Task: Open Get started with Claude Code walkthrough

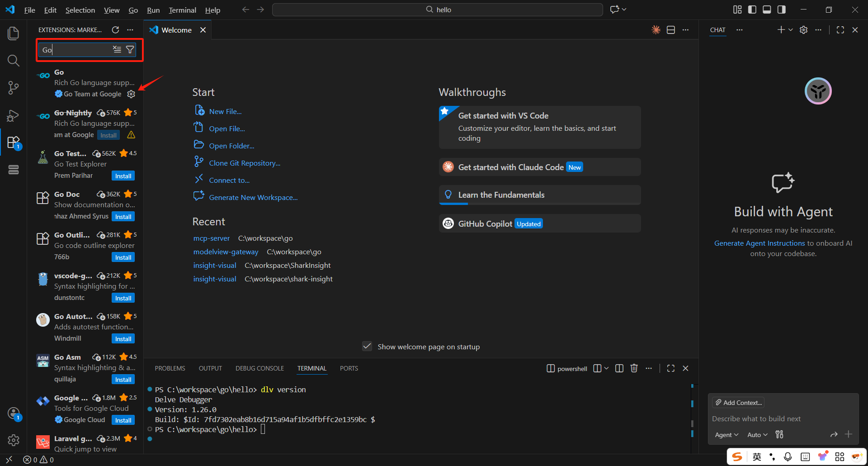Action: 540,167
